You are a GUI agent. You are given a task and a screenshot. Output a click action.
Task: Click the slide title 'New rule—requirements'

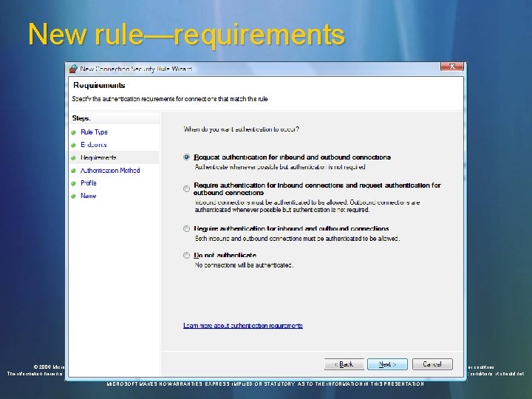187,35
